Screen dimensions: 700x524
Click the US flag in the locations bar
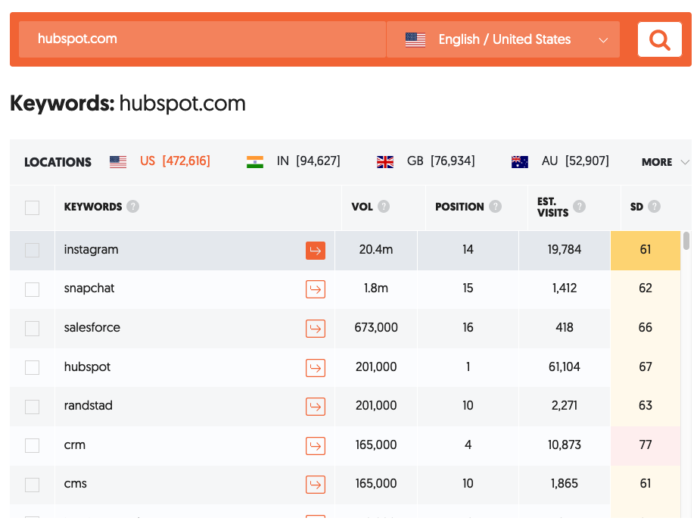pos(118,162)
